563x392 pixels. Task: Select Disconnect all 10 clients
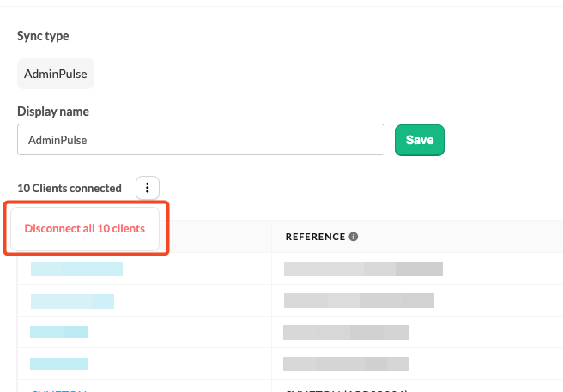(x=84, y=229)
